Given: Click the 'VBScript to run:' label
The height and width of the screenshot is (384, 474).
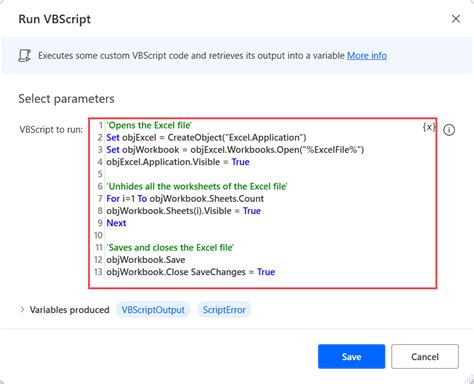Looking at the screenshot, I should pos(51,130).
